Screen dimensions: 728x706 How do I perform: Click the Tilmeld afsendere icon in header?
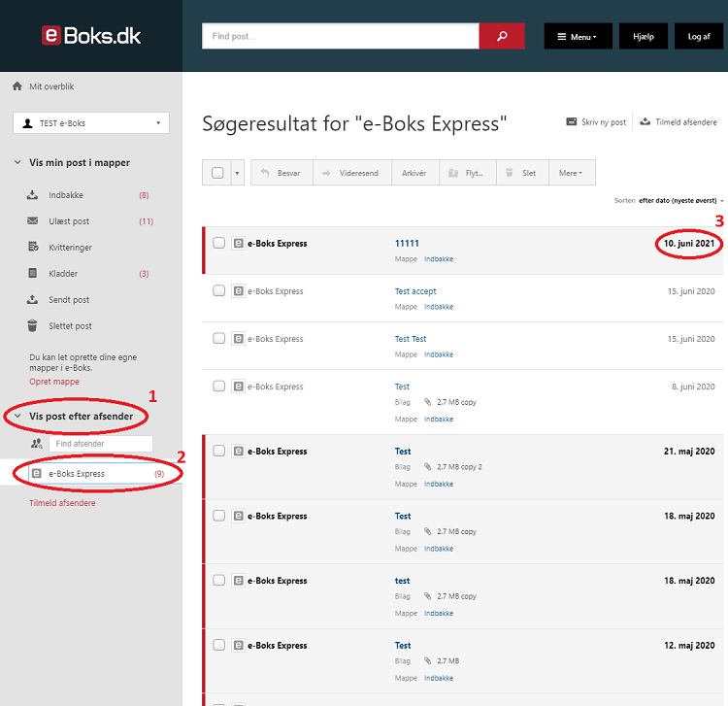pyautogui.click(x=645, y=121)
